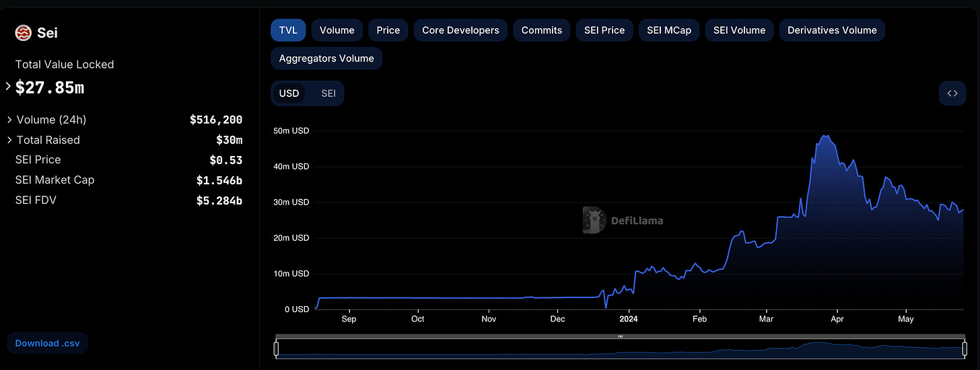Click the Sei logo icon

coord(24,33)
